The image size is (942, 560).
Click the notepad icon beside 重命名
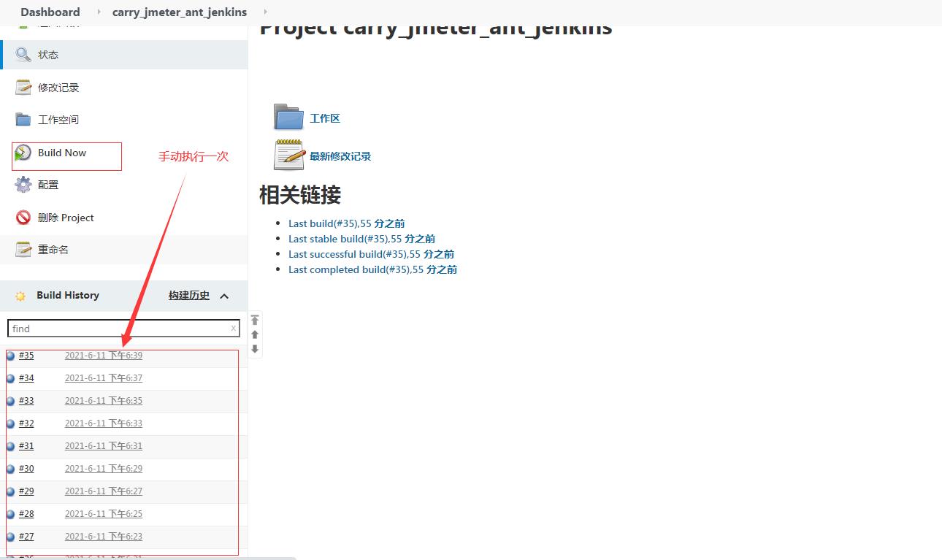[x=23, y=250]
